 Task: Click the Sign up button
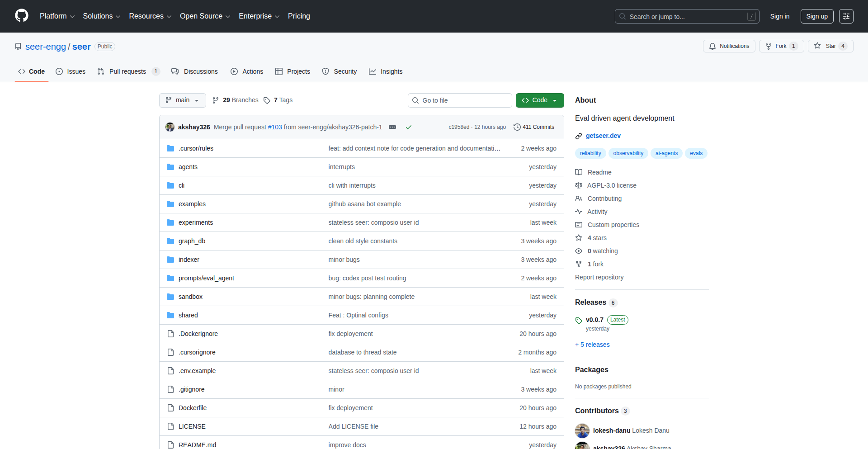pos(816,16)
